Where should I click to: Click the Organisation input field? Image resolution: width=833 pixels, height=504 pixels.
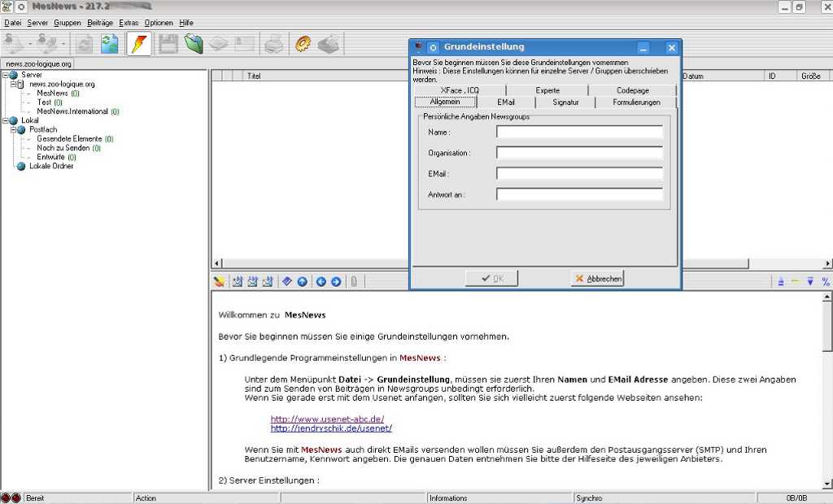(579, 153)
